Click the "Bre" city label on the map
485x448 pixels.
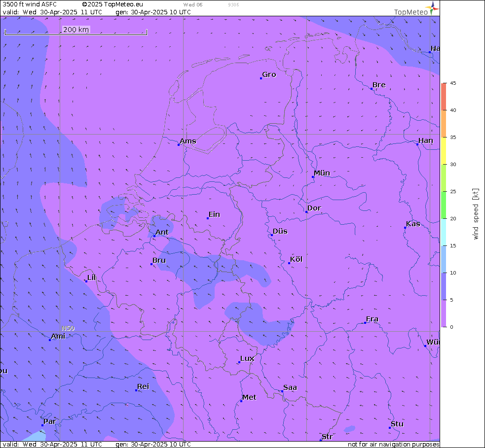click(x=379, y=85)
